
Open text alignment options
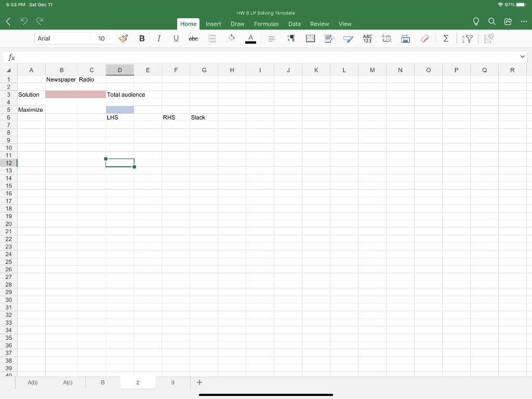[272, 38]
